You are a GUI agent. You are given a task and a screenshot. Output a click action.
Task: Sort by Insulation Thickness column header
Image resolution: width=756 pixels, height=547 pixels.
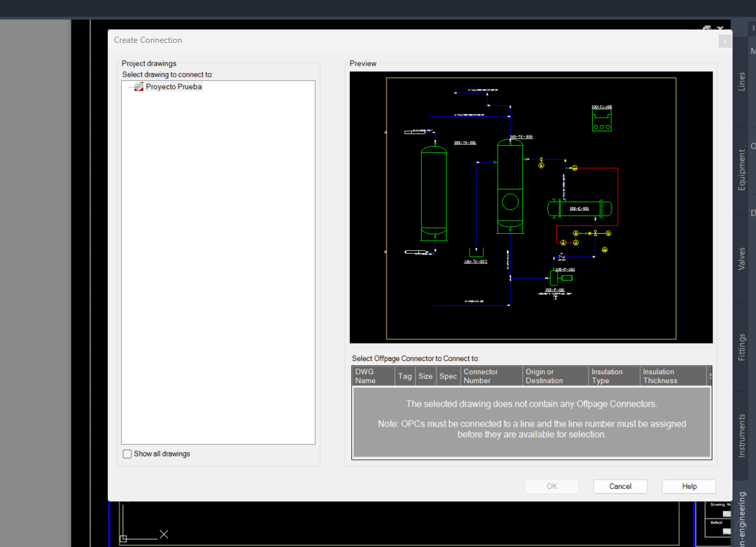click(673, 376)
